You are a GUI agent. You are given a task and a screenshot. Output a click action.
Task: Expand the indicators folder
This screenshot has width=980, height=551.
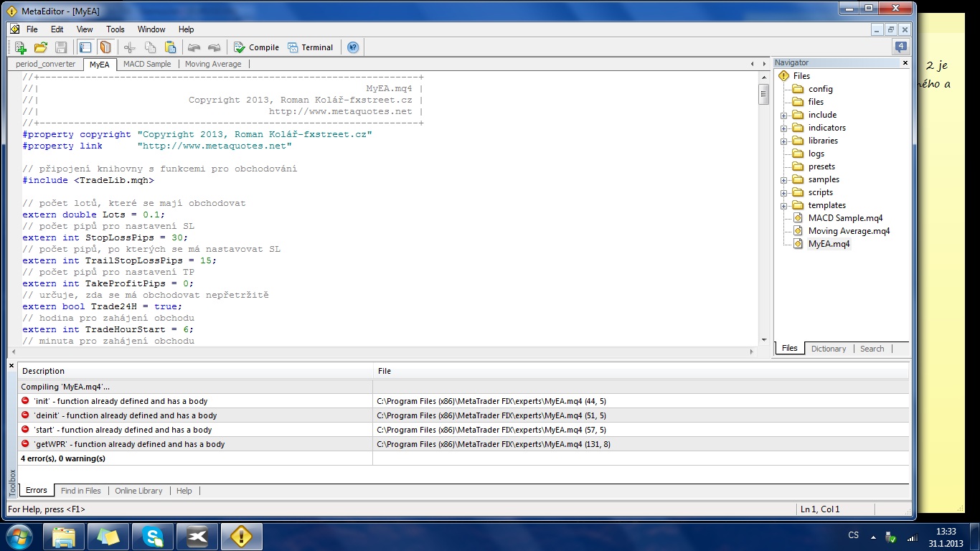coord(784,128)
